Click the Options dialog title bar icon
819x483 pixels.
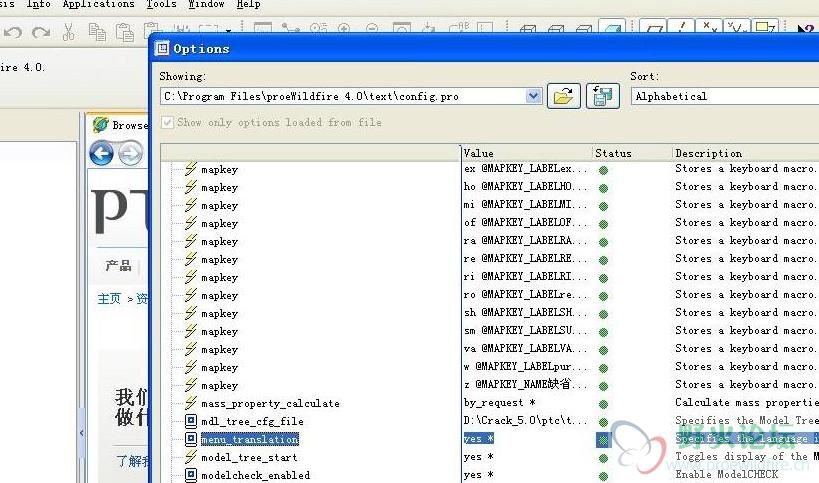pos(162,49)
